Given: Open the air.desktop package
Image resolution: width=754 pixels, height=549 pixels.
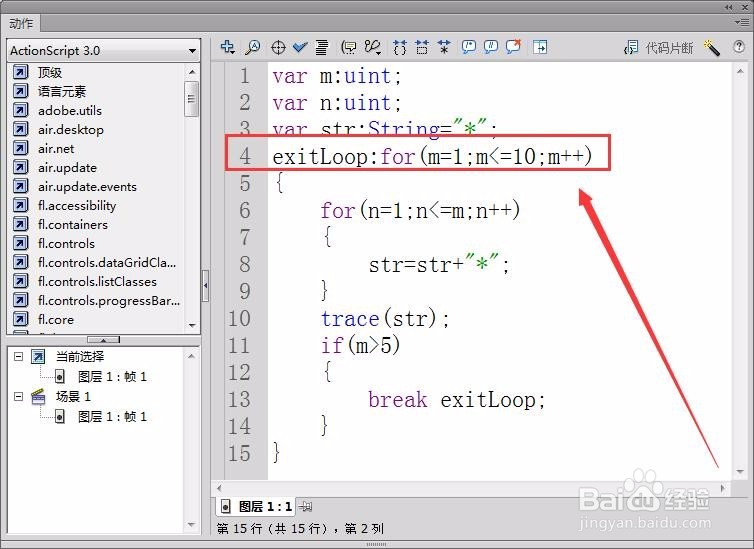Looking at the screenshot, I should (x=71, y=130).
